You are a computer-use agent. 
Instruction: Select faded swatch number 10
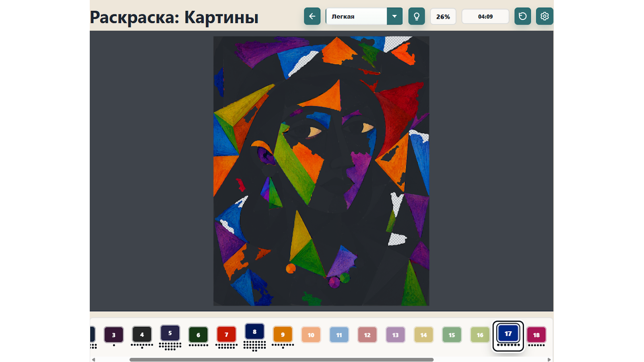(x=311, y=335)
